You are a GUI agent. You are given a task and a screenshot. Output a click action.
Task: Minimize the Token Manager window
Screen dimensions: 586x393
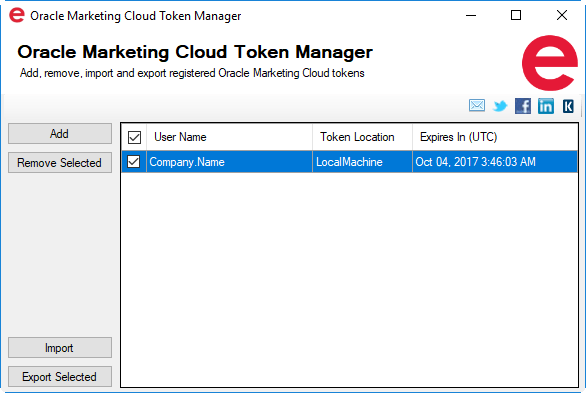[471, 15]
